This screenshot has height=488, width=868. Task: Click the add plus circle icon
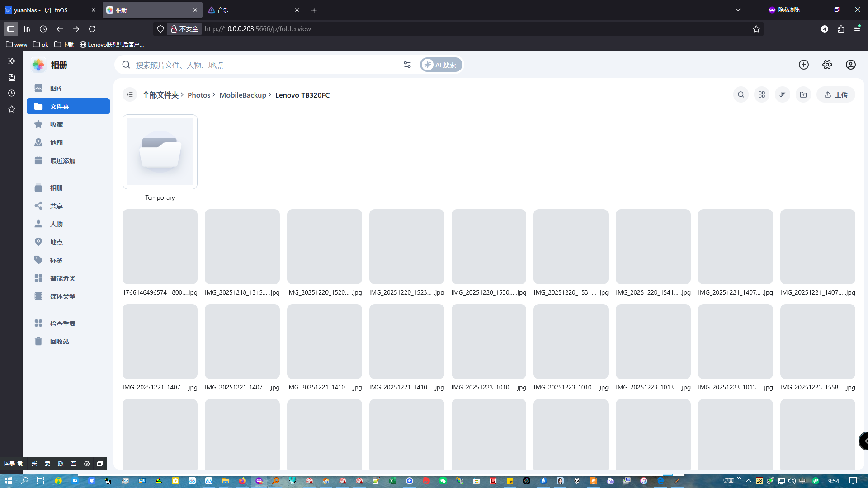click(x=803, y=65)
